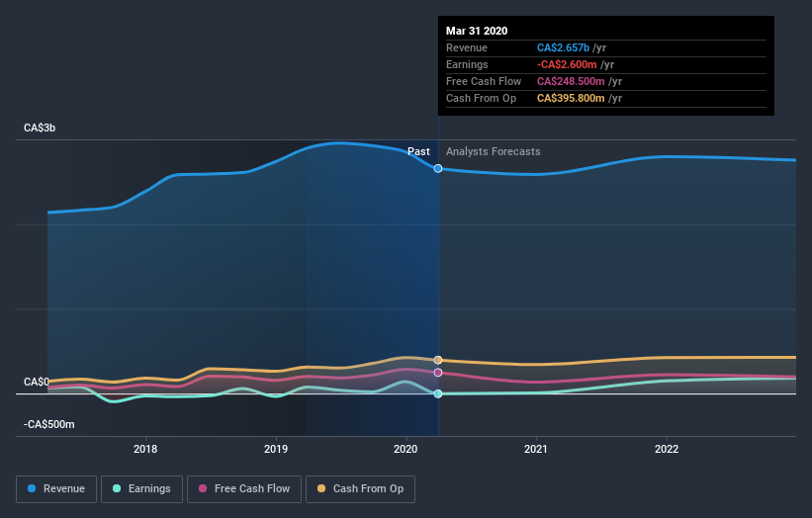Click the 2022 x-axis label
This screenshot has width=812, height=518.
pyautogui.click(x=667, y=449)
